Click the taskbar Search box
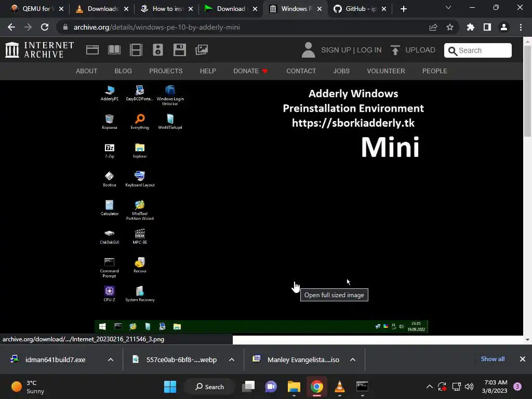 click(x=209, y=387)
